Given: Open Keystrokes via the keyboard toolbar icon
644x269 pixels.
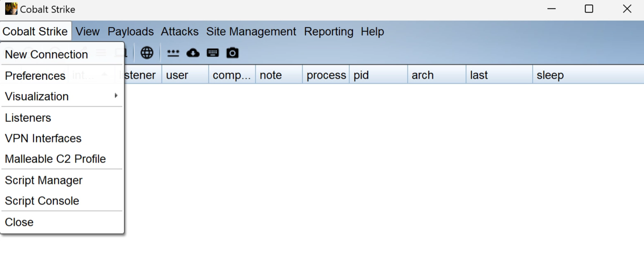Looking at the screenshot, I should 213,53.
